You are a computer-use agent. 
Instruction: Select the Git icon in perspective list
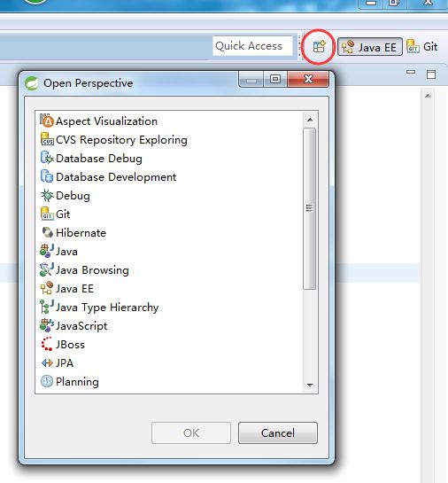pos(47,214)
